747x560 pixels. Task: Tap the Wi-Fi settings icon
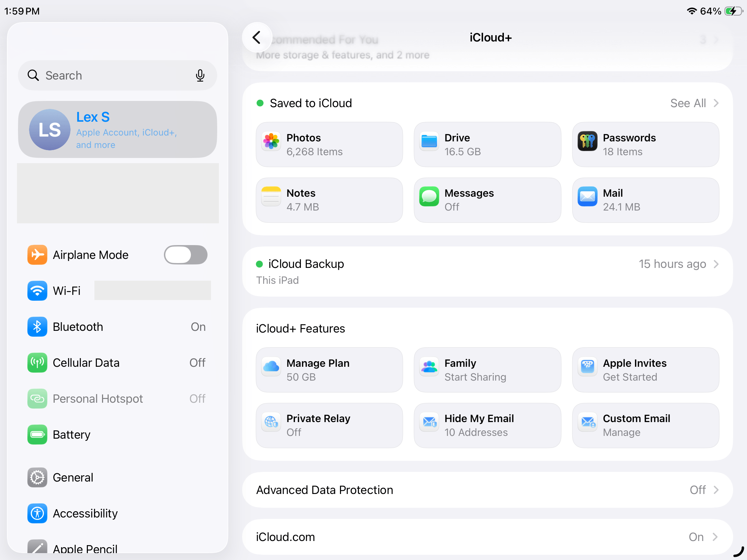click(37, 291)
